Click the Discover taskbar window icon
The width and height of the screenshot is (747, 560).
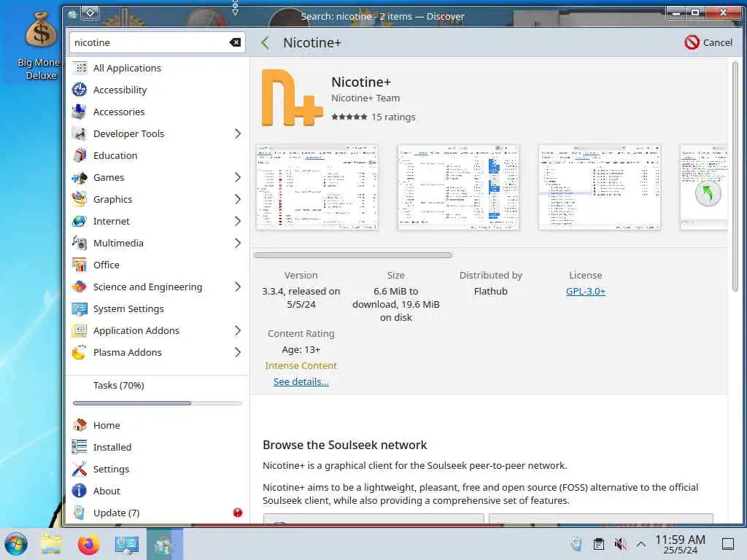pyautogui.click(x=164, y=544)
